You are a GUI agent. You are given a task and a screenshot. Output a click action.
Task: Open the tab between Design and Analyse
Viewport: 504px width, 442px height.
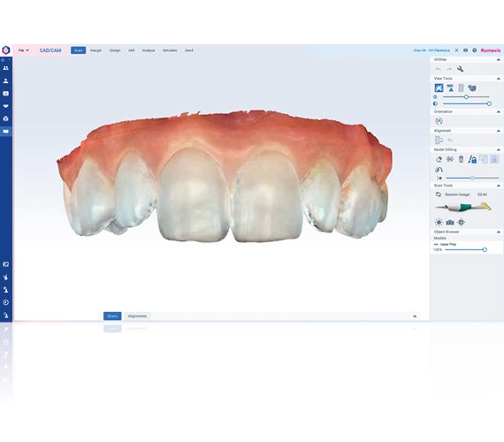(x=131, y=50)
